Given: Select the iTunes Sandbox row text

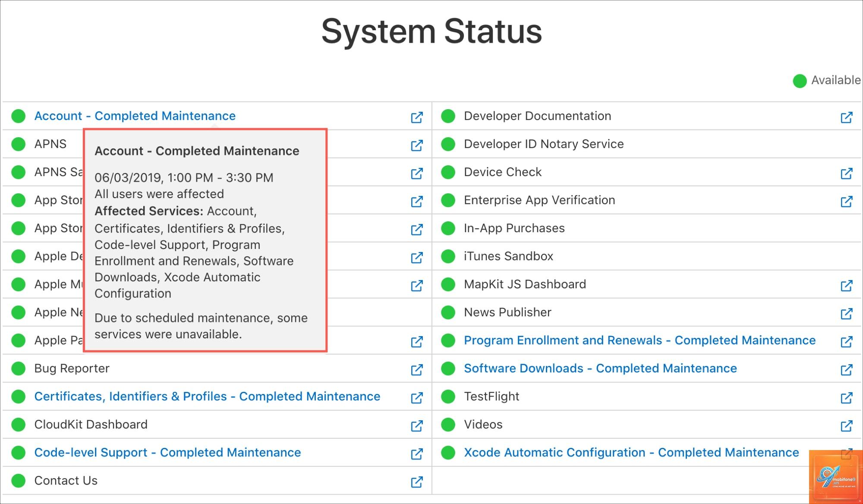Looking at the screenshot, I should pyautogui.click(x=508, y=256).
